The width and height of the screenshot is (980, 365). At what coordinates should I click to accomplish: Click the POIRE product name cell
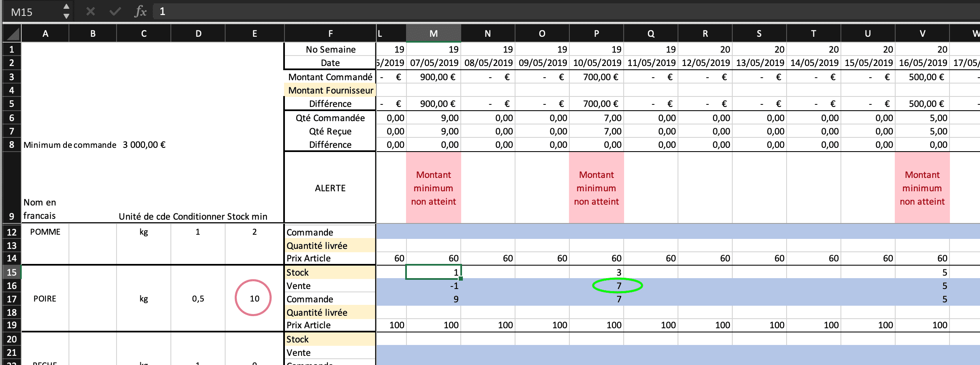(x=45, y=299)
